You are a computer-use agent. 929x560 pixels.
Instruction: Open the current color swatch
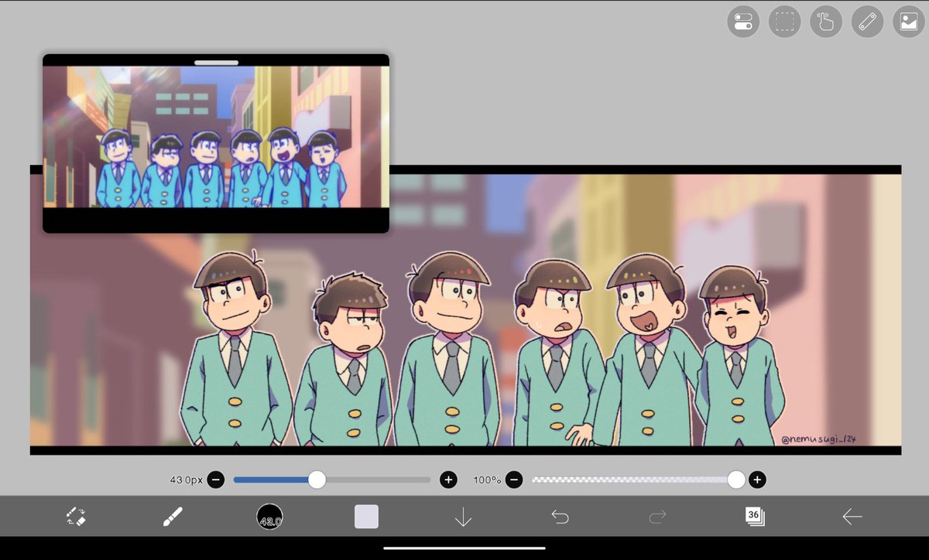coord(366,517)
